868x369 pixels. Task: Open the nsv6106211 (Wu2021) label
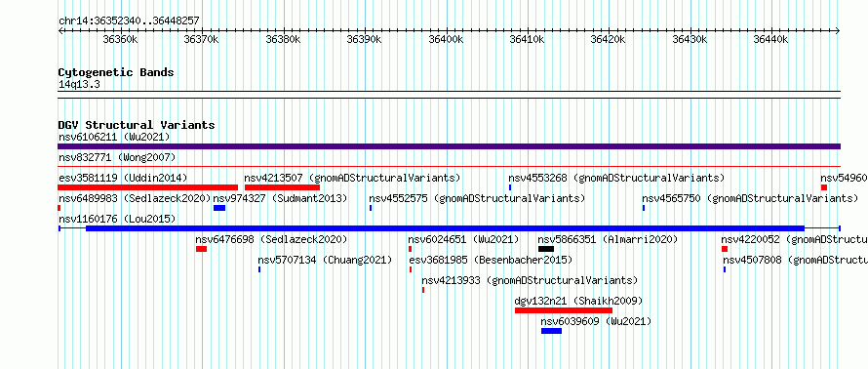point(114,137)
